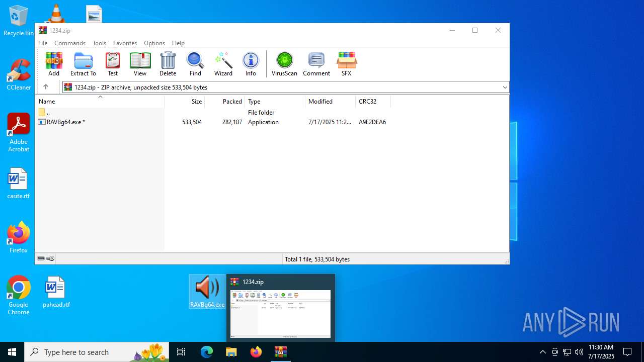Open the Tools menu
The height and width of the screenshot is (362, 644).
(x=99, y=43)
